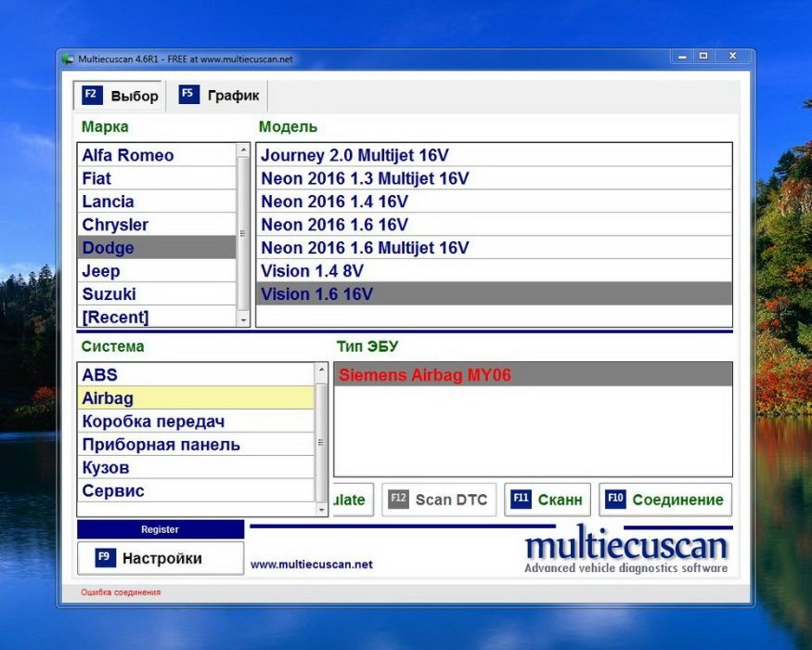This screenshot has width=812, height=650.
Task: Select ABS in the Система list
Action: point(196,375)
